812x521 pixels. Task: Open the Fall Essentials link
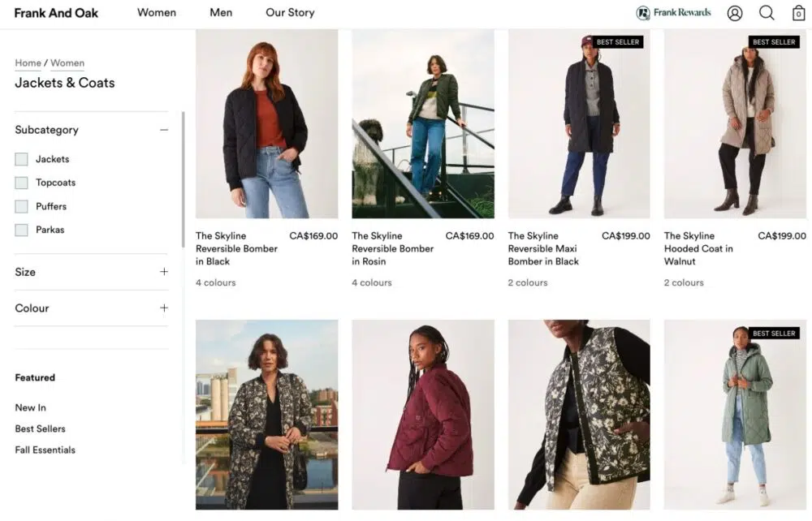(x=45, y=450)
